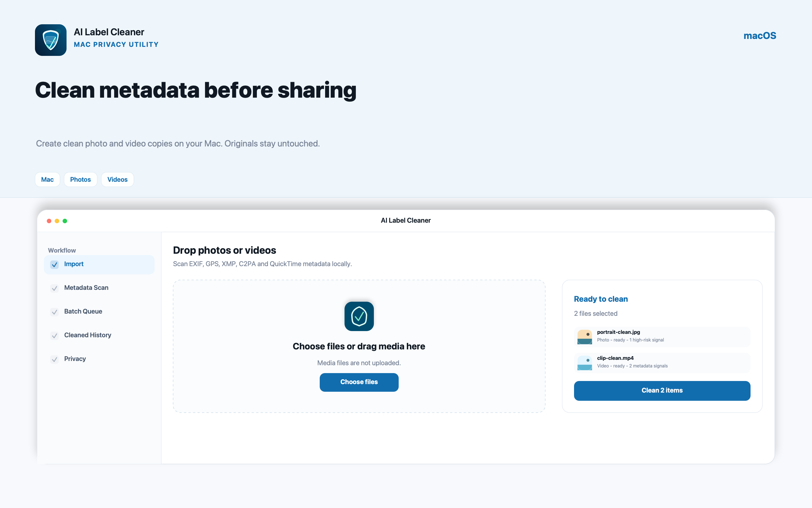Click the '2 files selected' label
Image resolution: width=812 pixels, height=508 pixels.
click(595, 314)
